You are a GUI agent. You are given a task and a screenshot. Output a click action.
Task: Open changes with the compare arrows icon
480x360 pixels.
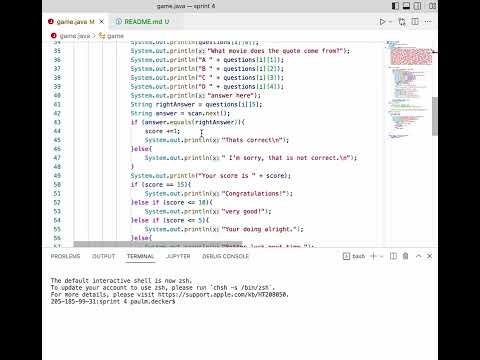tap(402, 22)
